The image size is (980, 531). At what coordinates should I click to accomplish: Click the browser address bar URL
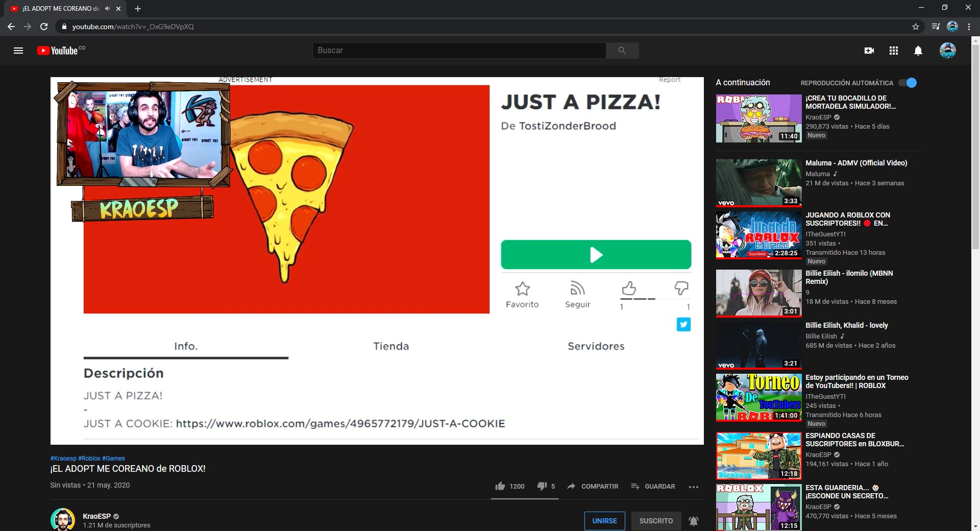click(x=133, y=27)
